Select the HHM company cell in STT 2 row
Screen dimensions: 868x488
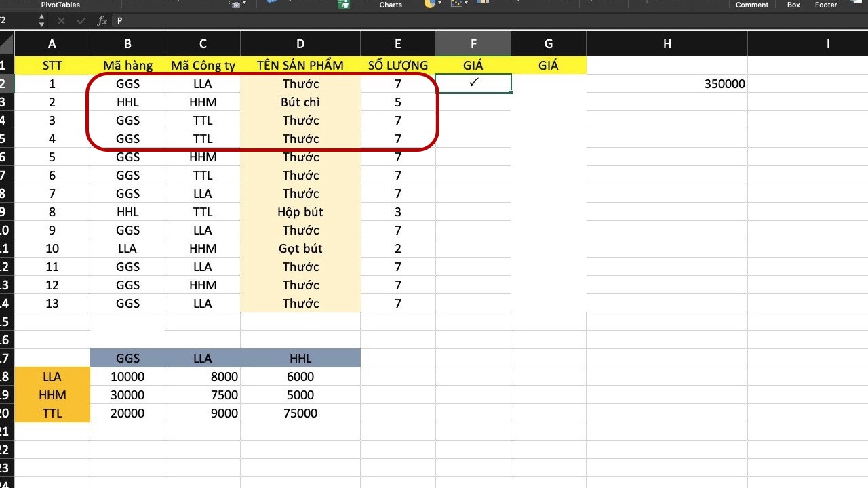click(203, 102)
